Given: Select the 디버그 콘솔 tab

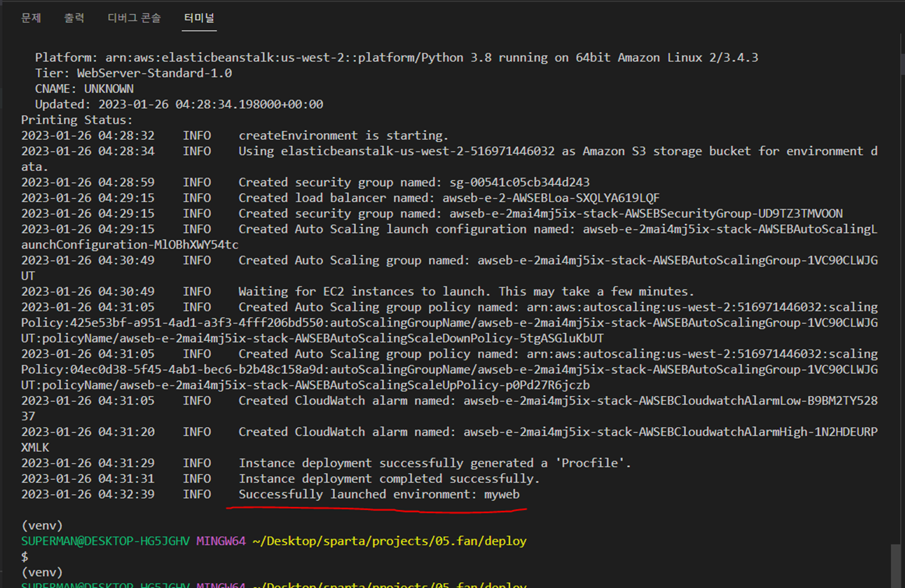Looking at the screenshot, I should [x=134, y=18].
